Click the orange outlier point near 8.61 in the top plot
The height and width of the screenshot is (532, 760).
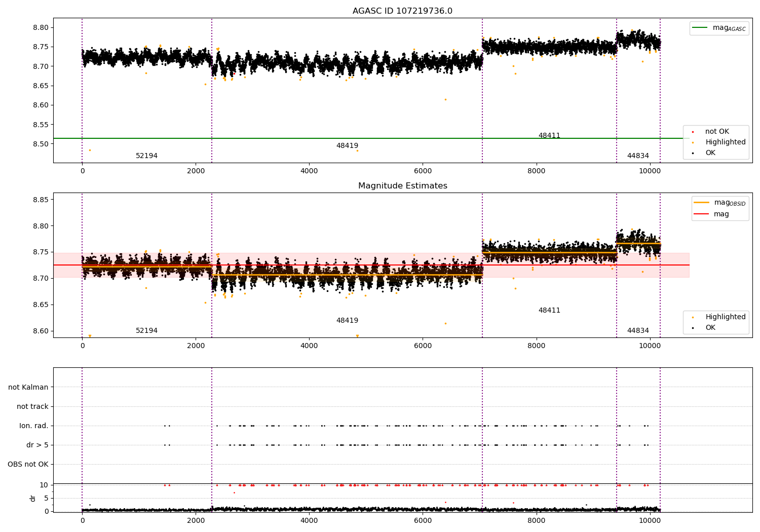[x=445, y=99]
